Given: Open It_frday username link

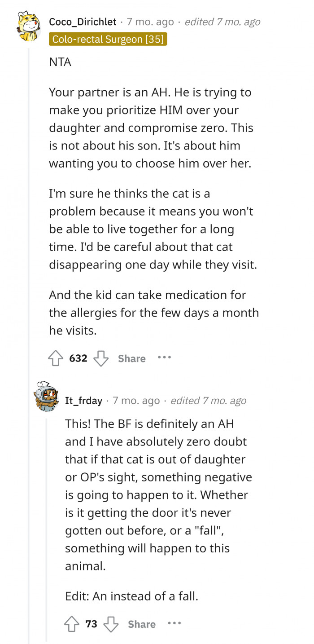Looking at the screenshot, I should tap(83, 400).
